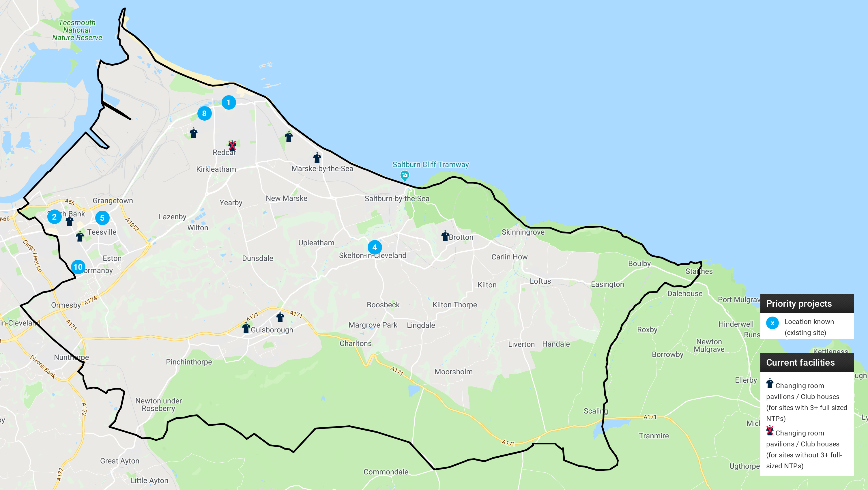This screenshot has height=490, width=868.
Task: Select the Ormesby label
Action: [66, 305]
